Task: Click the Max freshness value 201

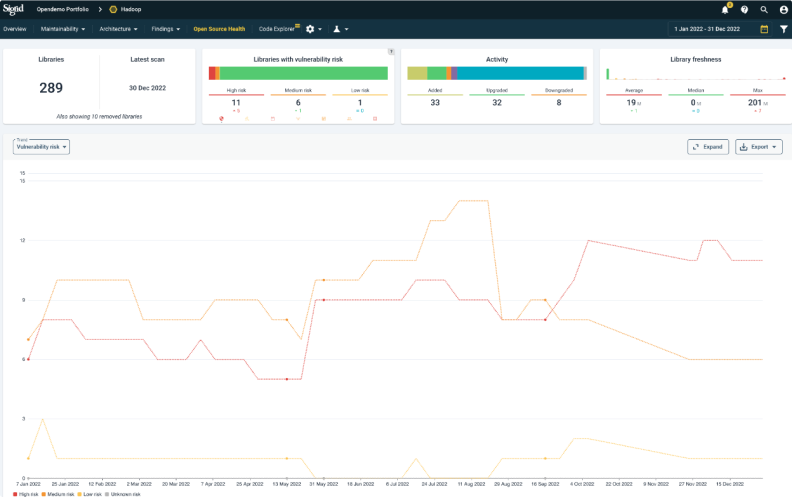Action: tap(755, 103)
